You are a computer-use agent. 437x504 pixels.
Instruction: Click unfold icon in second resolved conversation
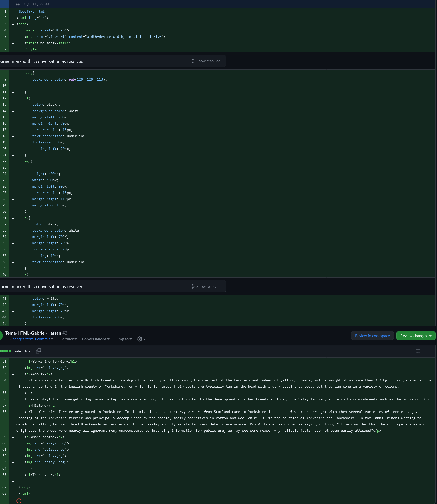193,286
